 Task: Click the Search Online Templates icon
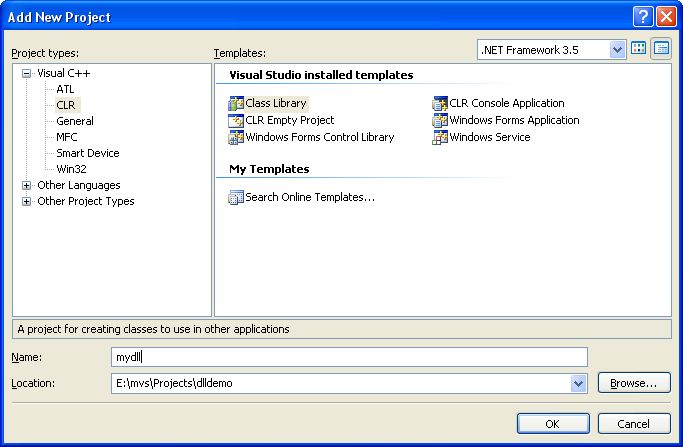coord(236,197)
